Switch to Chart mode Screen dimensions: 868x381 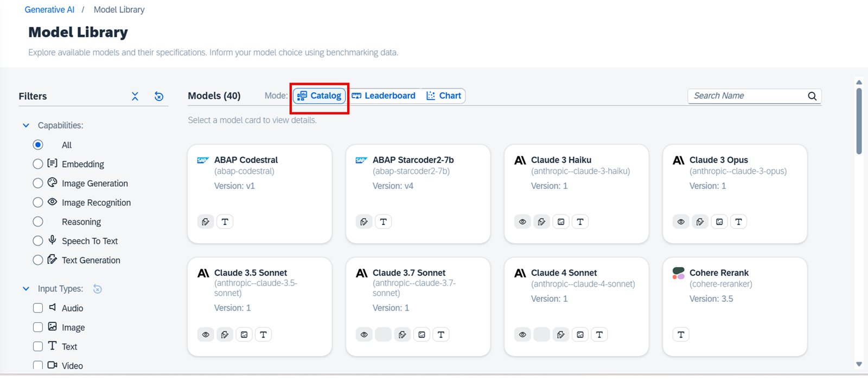click(x=444, y=96)
